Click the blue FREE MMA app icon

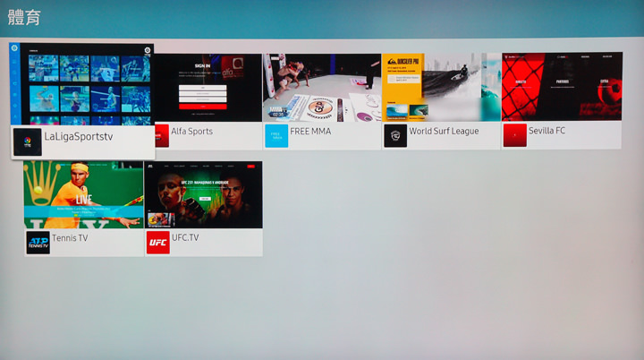276,135
